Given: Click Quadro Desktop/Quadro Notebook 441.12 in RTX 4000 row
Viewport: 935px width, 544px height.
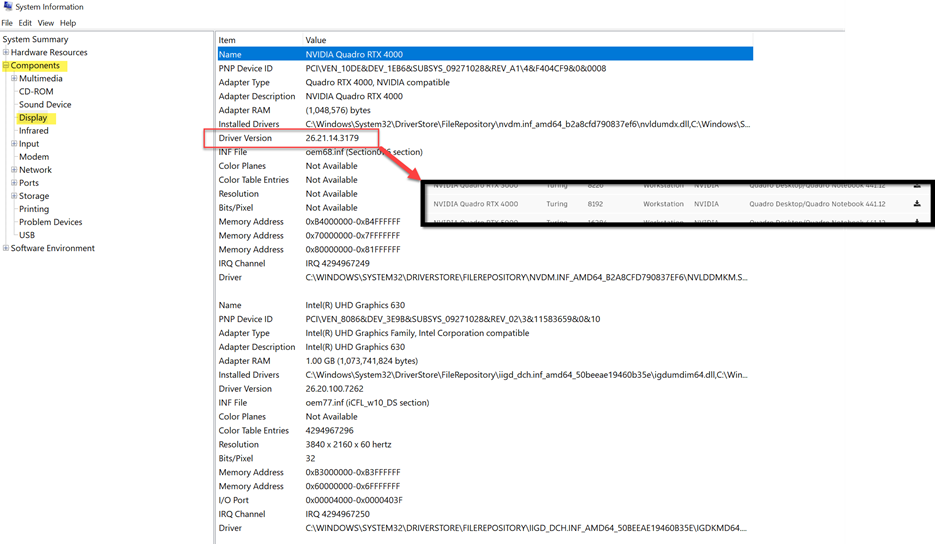Looking at the screenshot, I should 817,204.
